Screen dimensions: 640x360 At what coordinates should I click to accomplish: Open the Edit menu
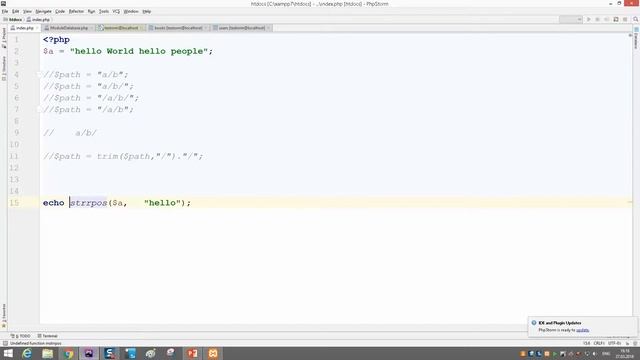click(x=16, y=11)
